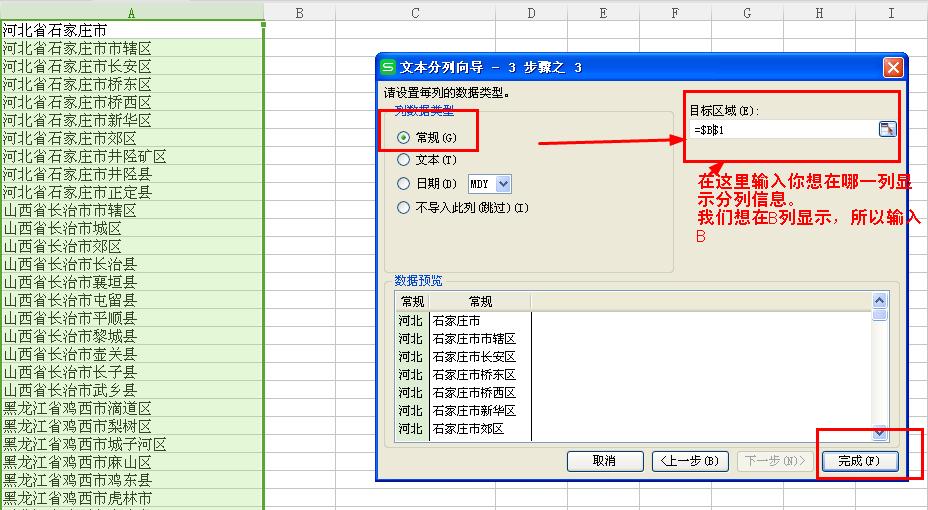Click cell 黑龙江省鸡西市鸡东县
The image size is (928, 510).
(x=131, y=480)
